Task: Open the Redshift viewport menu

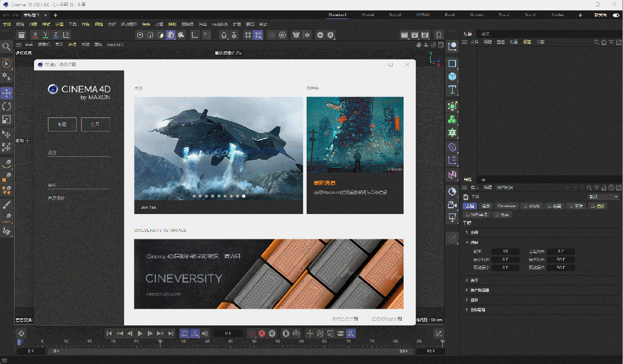Action: (115, 45)
